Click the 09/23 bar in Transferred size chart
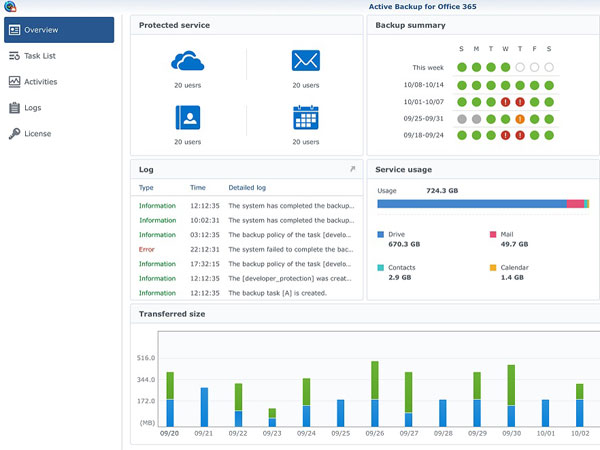 [272, 417]
